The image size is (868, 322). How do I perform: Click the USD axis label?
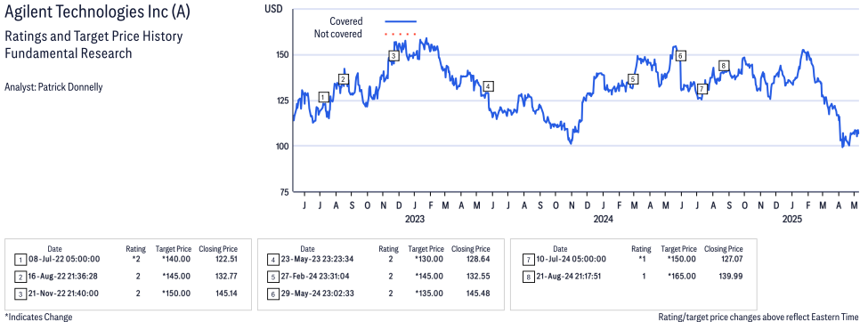[x=273, y=8]
